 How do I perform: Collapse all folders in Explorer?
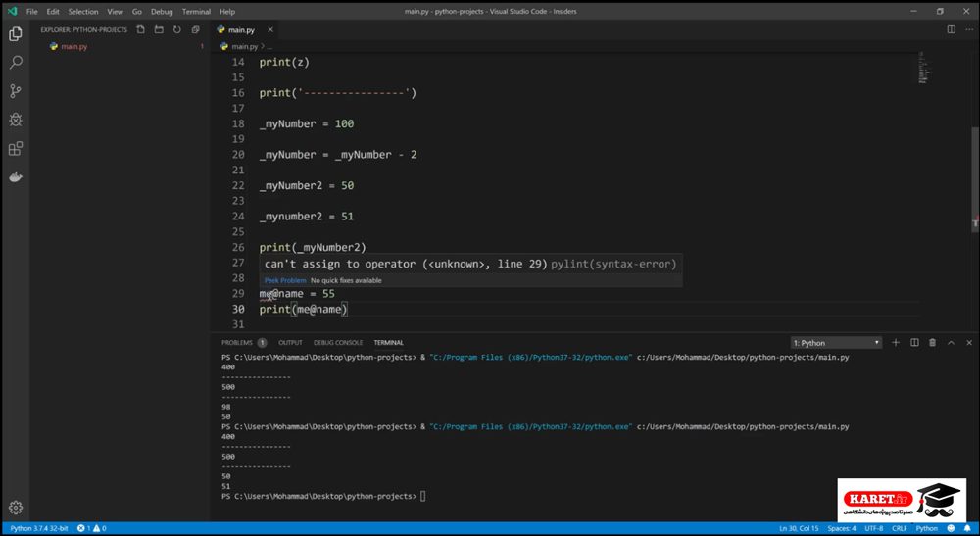pos(196,30)
